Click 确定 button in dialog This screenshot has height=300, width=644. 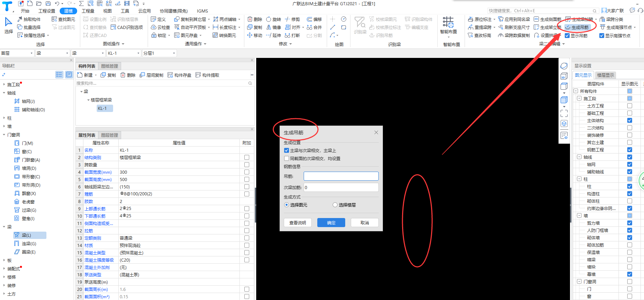(x=331, y=223)
